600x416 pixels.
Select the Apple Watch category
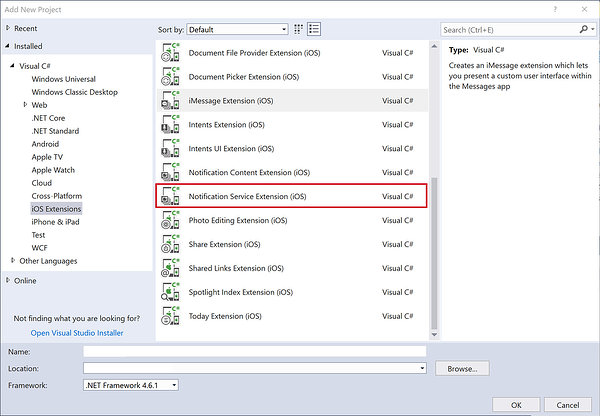53,170
